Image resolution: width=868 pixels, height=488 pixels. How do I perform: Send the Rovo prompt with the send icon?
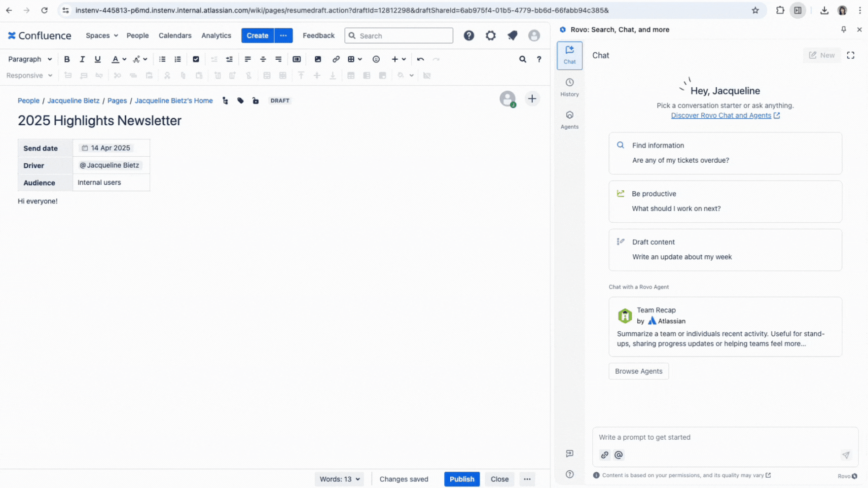coord(846,455)
